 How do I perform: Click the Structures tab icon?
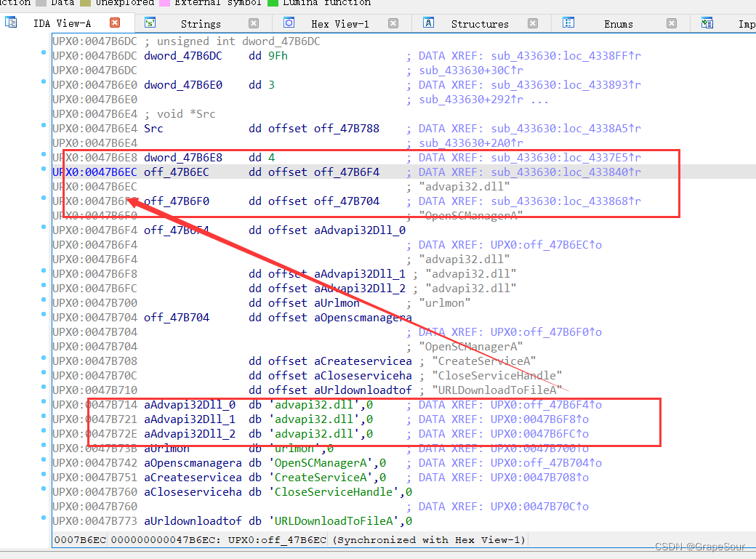[429, 23]
